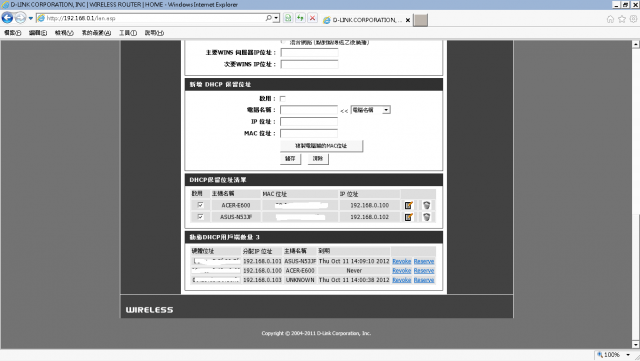This screenshot has width=640, height=361.
Task: Close the D-LINK CORPORATION tab
Action: click(x=408, y=20)
